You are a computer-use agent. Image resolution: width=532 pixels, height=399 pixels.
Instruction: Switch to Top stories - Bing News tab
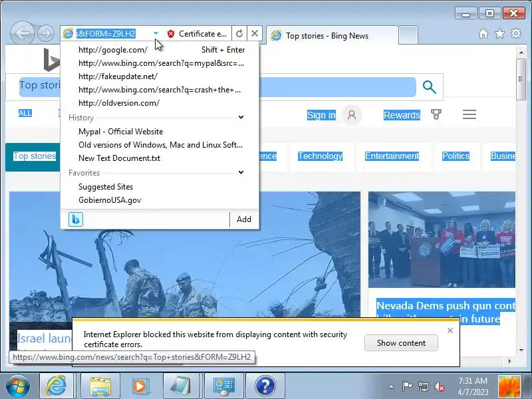(332, 36)
